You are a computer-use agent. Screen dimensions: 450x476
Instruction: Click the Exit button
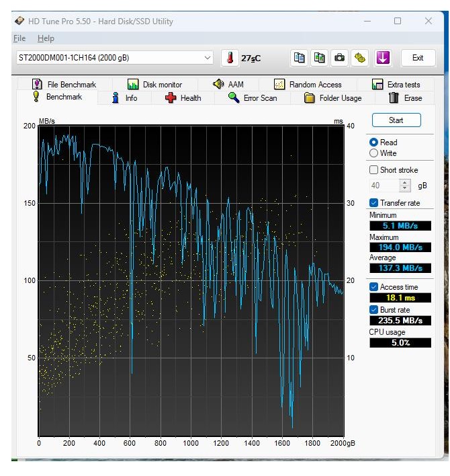[418, 58]
